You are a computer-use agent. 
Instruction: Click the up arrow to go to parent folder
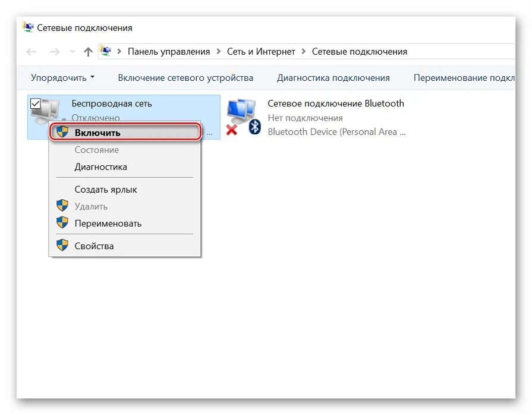(x=87, y=52)
